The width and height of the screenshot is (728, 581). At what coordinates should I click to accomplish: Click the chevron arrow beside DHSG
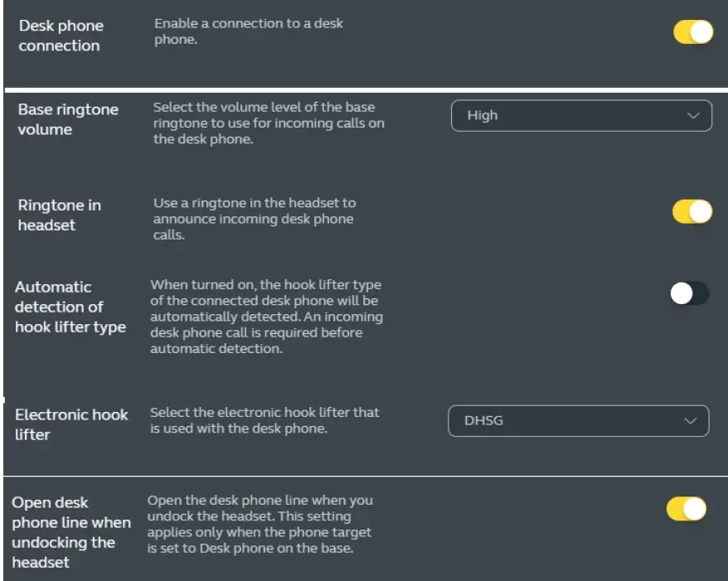point(690,421)
